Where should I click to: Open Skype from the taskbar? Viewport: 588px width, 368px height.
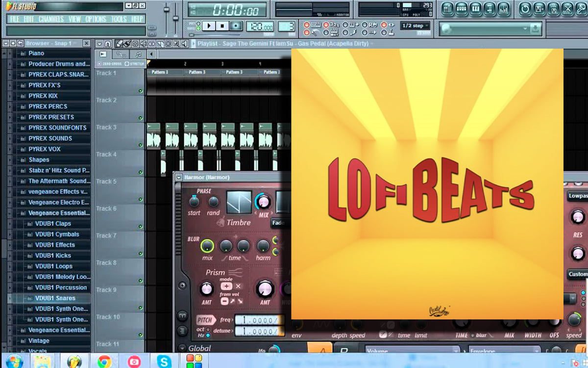pos(164,362)
